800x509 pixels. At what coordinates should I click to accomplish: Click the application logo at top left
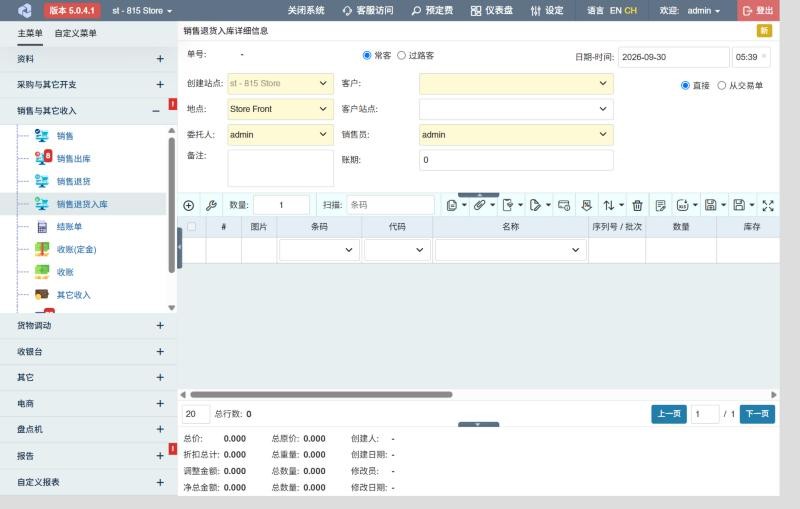coord(24,10)
